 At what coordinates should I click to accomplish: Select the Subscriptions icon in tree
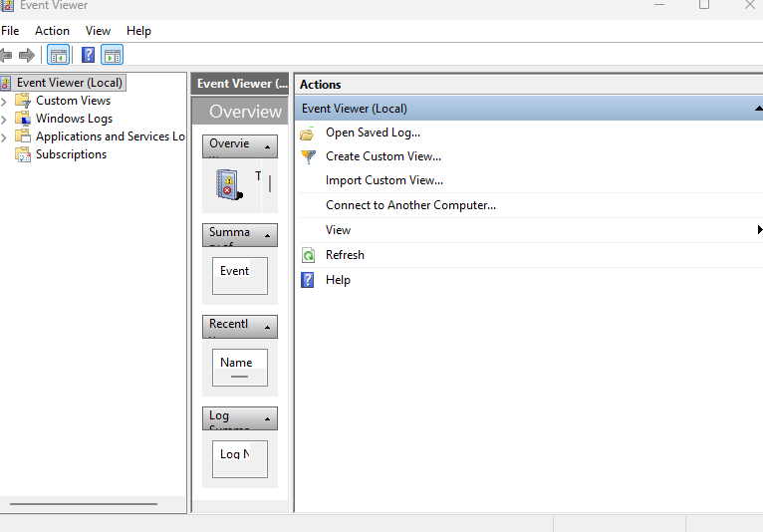[23, 154]
